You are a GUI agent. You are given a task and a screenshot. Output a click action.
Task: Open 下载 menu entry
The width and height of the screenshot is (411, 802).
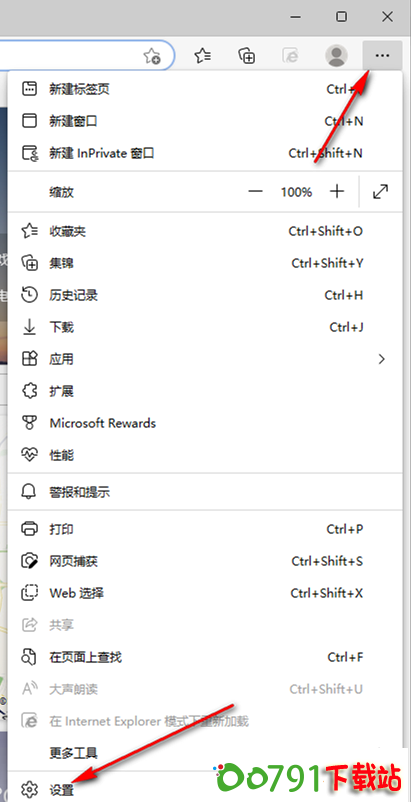pos(206,327)
